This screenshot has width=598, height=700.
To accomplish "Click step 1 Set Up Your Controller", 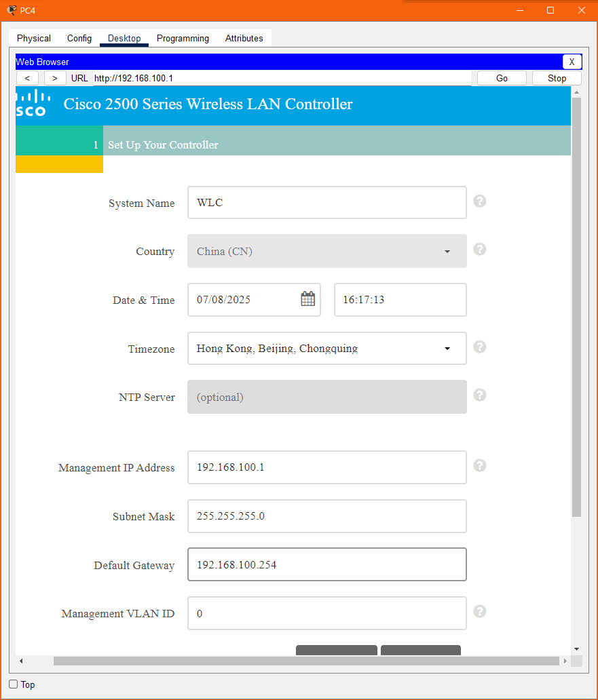I will tap(293, 140).
